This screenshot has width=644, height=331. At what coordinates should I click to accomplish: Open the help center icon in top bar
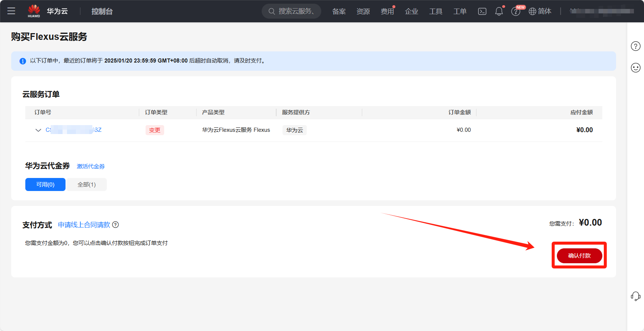516,12
